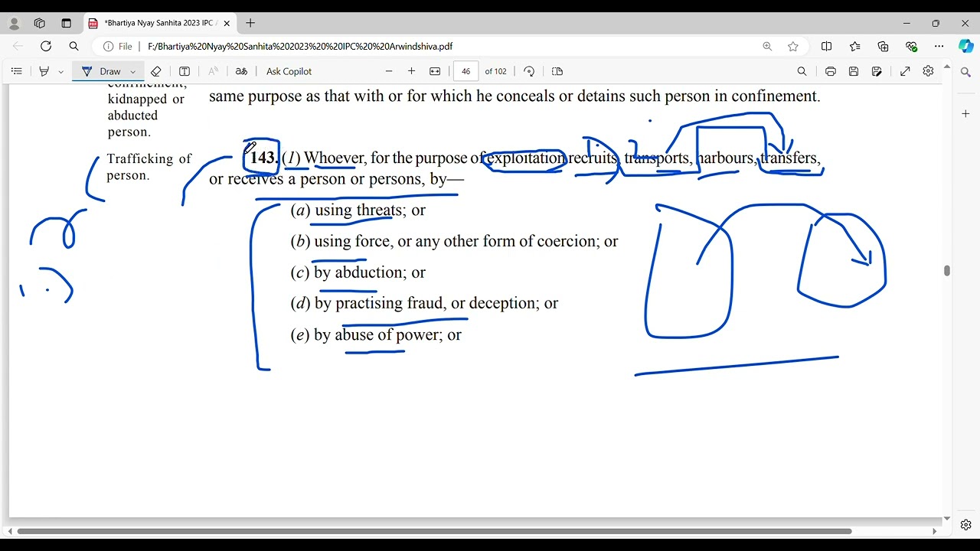
Task: Click the Read aloud icon
Action: click(x=214, y=71)
